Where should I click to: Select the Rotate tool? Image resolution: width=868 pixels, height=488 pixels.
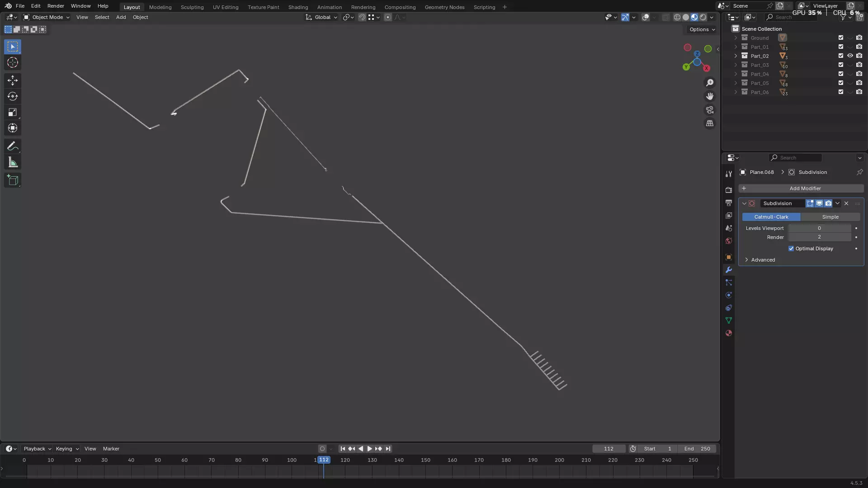coord(13,96)
